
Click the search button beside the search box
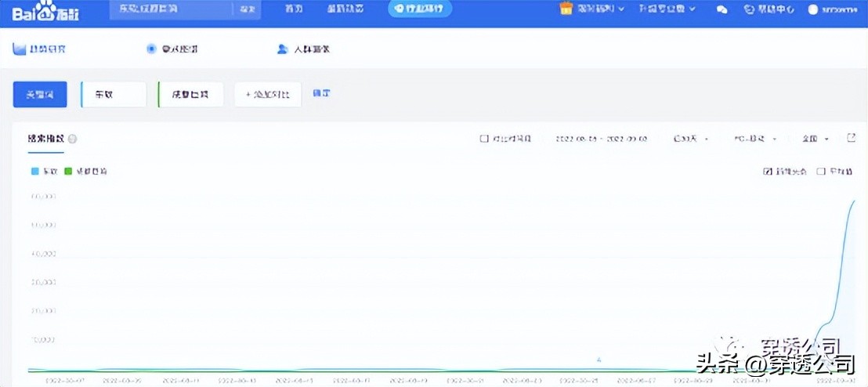point(246,9)
